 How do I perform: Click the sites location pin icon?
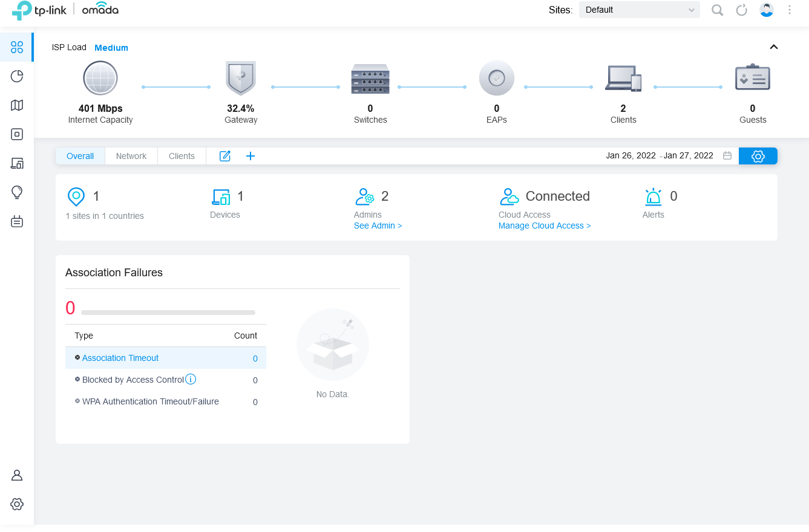pyautogui.click(x=76, y=196)
